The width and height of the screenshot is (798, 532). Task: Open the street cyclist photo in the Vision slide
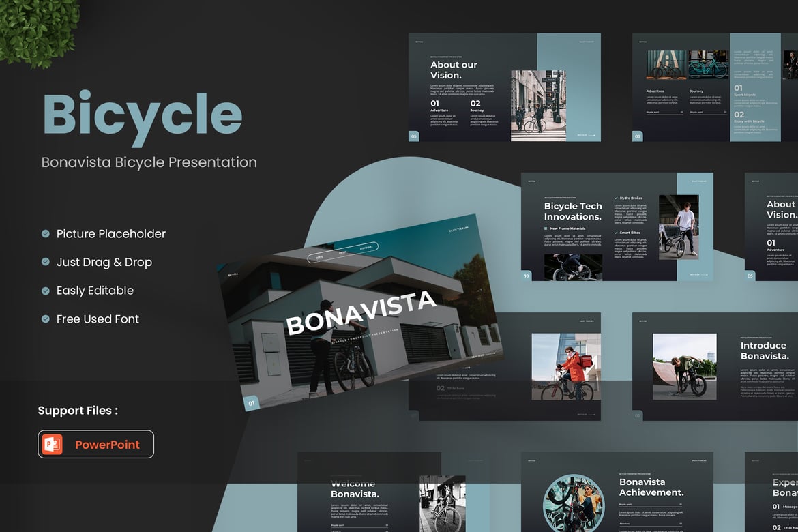538,106
